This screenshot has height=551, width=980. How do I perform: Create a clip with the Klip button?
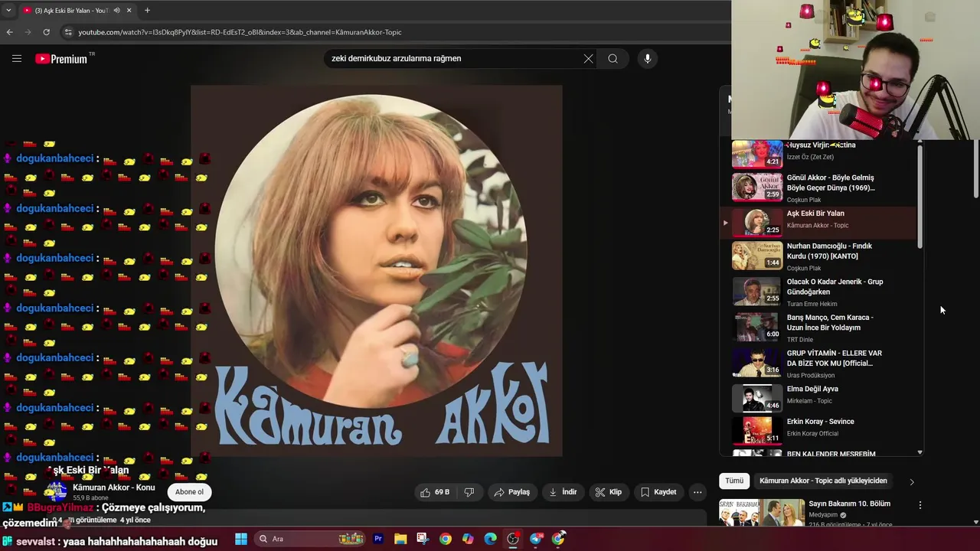[609, 492]
